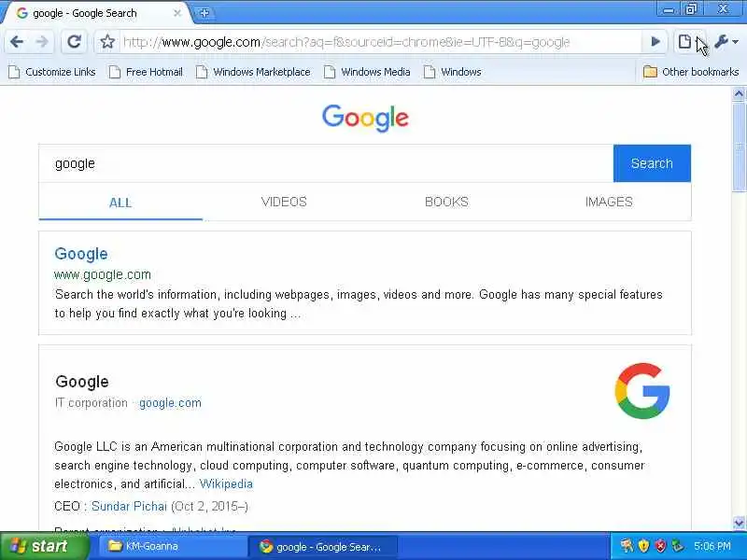Switch to the BOOKS tab
Image resolution: width=747 pixels, height=560 pixels.
click(446, 202)
